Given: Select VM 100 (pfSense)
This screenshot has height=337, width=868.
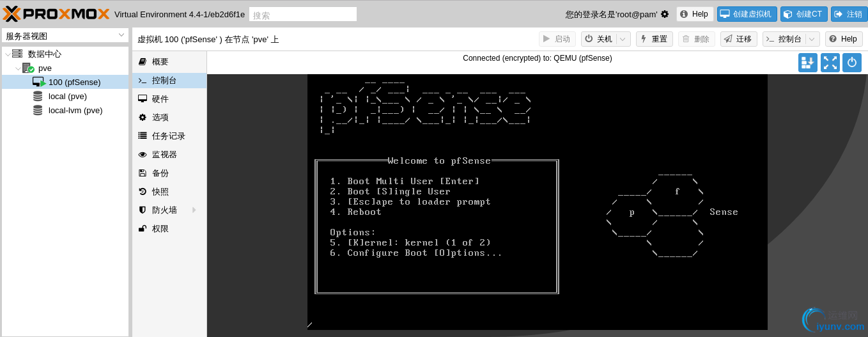Looking at the screenshot, I should [75, 82].
